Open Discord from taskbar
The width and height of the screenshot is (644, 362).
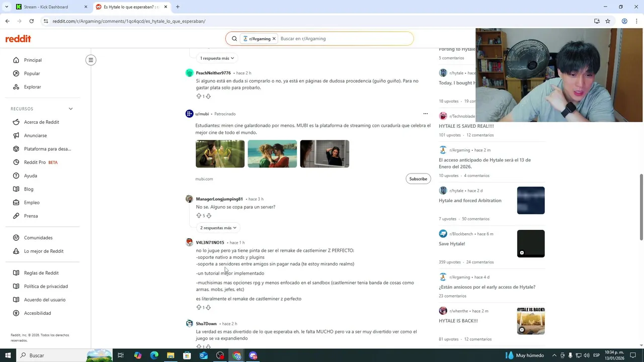(253, 355)
